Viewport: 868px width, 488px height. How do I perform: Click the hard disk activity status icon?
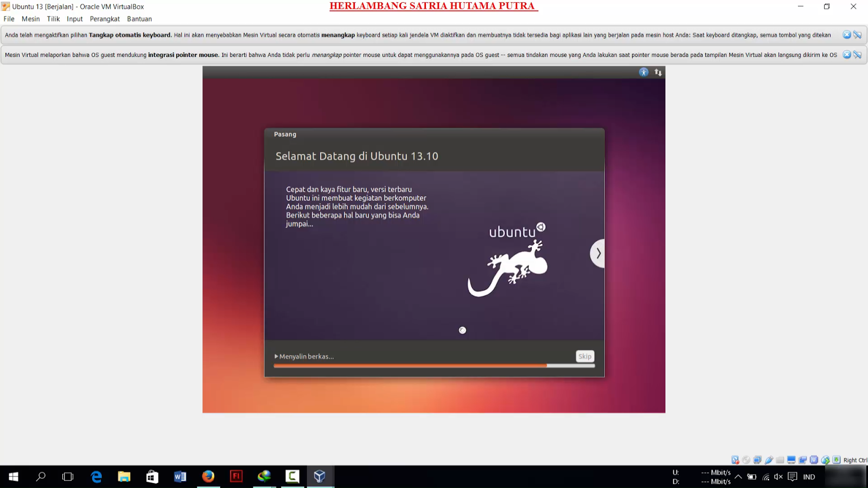click(735, 460)
